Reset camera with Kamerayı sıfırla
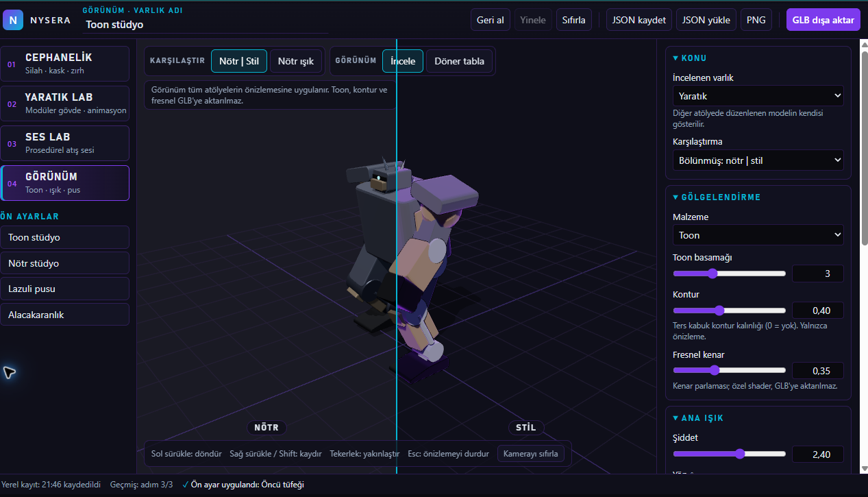868x497 pixels. point(531,454)
